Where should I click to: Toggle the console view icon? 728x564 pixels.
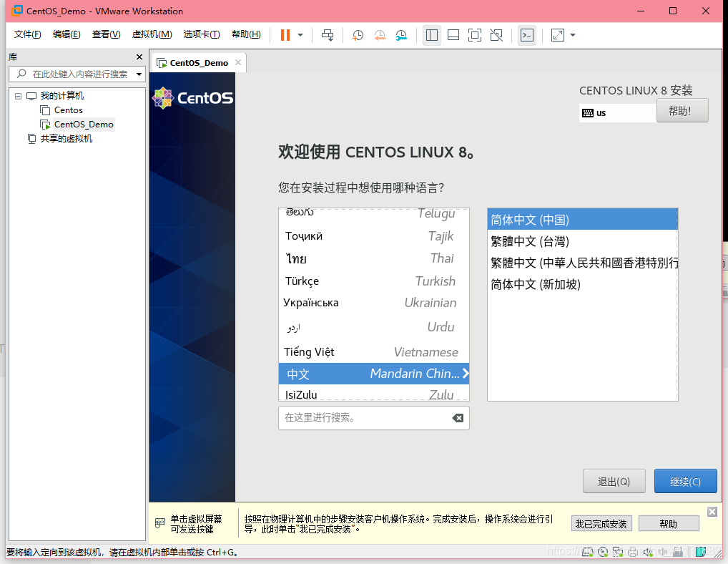tap(527, 35)
